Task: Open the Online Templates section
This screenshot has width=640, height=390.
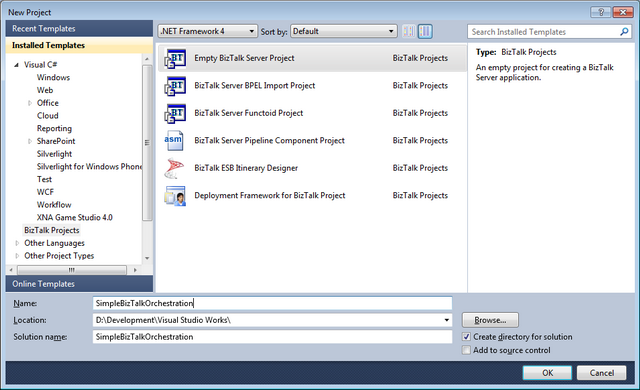Action: (79, 284)
